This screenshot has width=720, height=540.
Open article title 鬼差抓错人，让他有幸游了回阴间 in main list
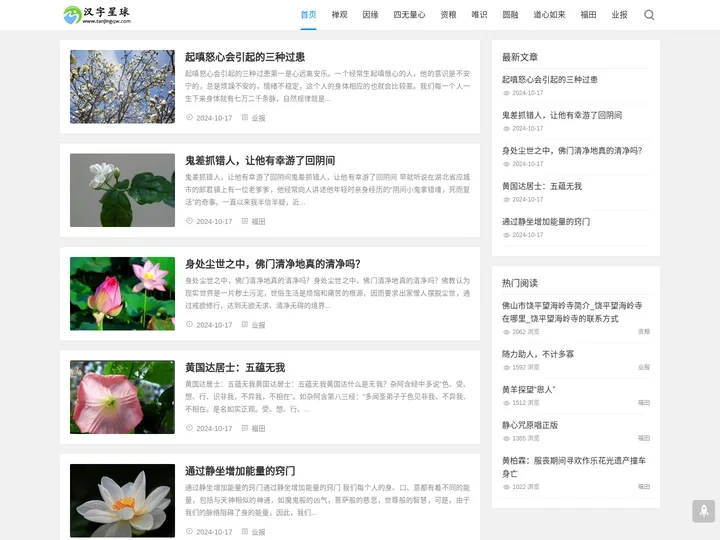(260, 160)
